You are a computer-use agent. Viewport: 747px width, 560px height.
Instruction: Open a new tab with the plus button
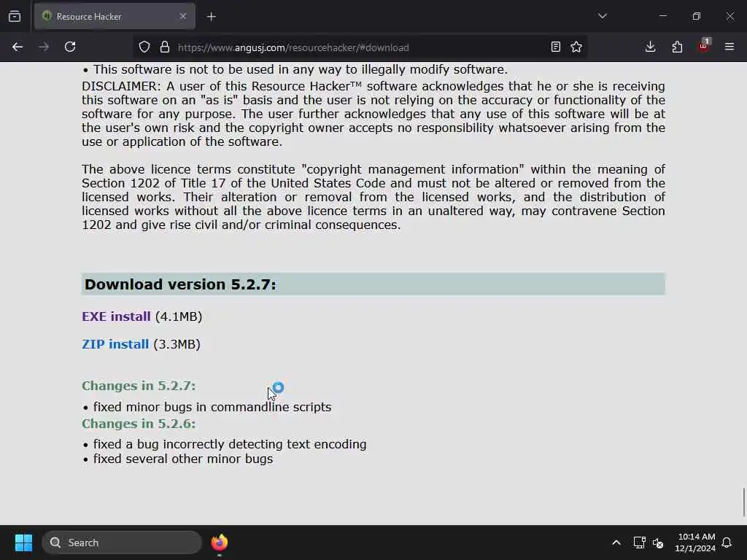[x=211, y=17]
